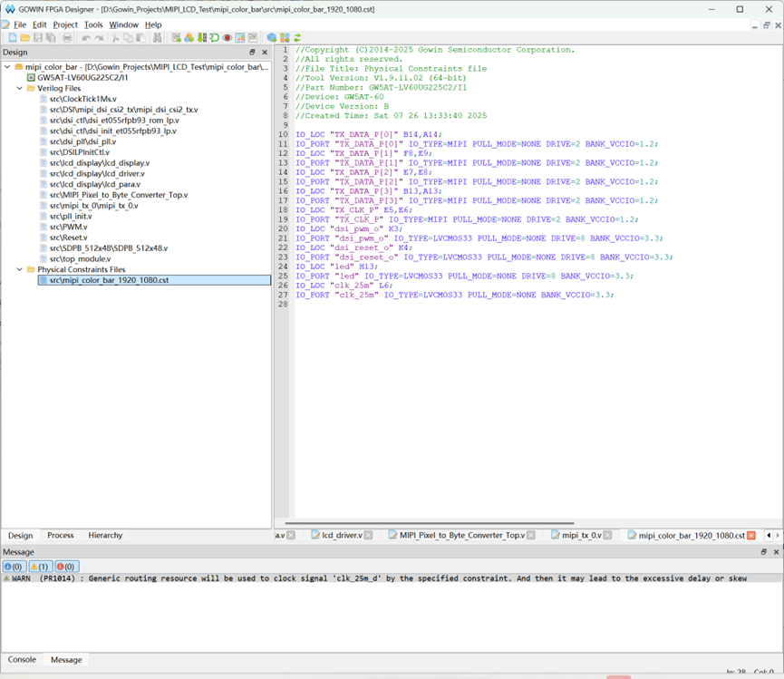Launch Gowin Analyzer Oscilloscope eye icon
Image resolution: width=784 pixels, height=679 pixels.
click(x=227, y=38)
